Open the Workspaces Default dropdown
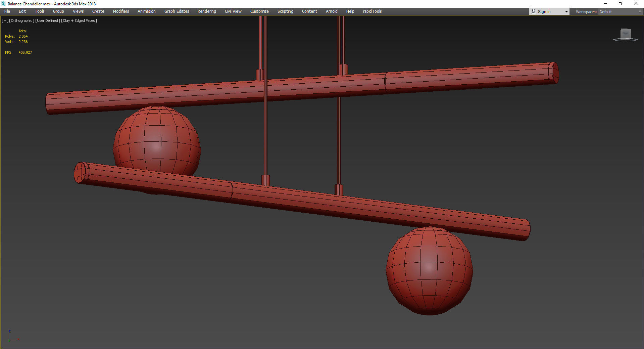Image resolution: width=644 pixels, height=349 pixels. pyautogui.click(x=620, y=12)
